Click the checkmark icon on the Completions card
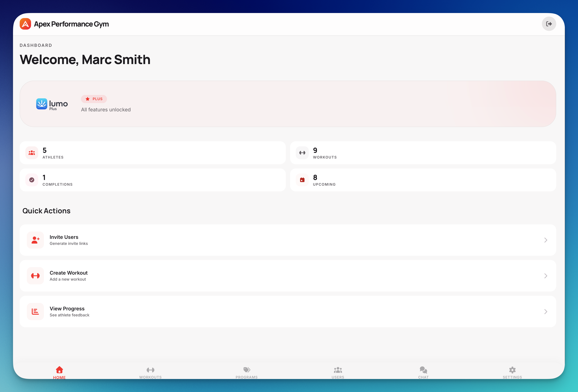This screenshot has height=392, width=578. 32,180
